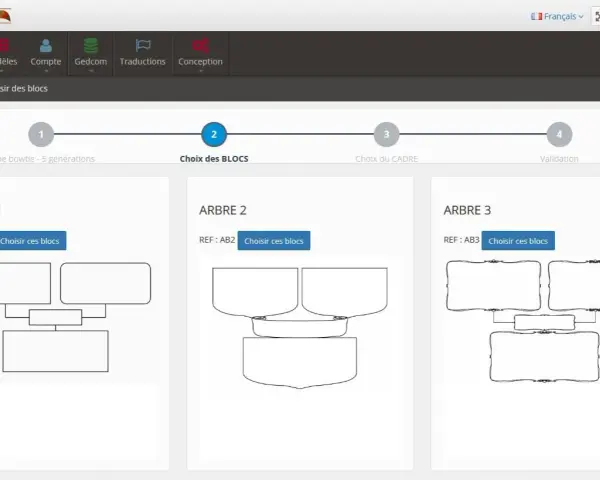Click the Choix du CADRE label
Image resolution: width=600 pixels, height=480 pixels.
(x=386, y=159)
